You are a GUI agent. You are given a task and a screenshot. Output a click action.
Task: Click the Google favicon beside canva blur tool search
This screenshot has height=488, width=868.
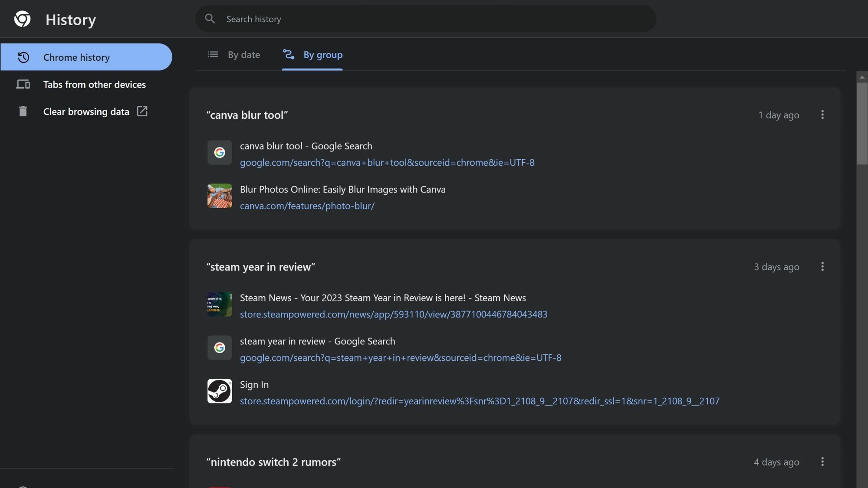pos(219,153)
